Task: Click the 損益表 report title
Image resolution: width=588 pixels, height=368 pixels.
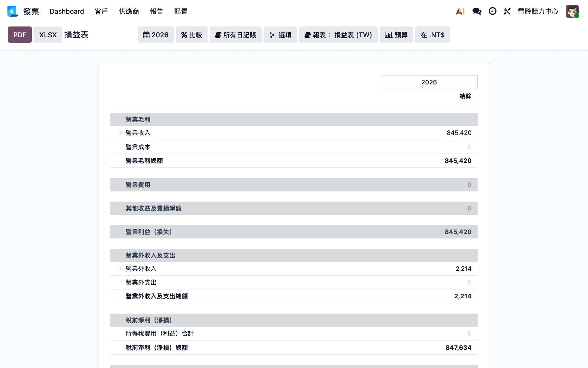Action: pos(76,35)
